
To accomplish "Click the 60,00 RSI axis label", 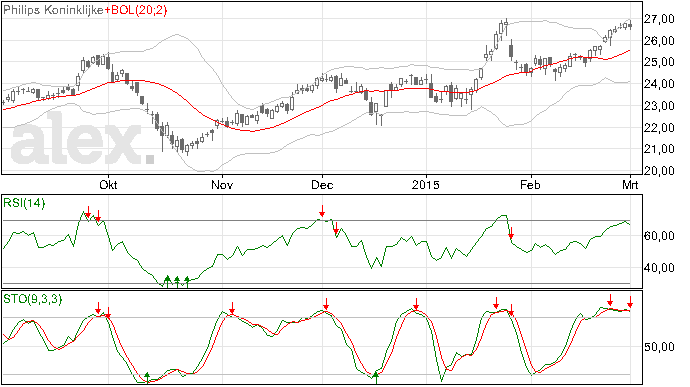I will coord(659,236).
